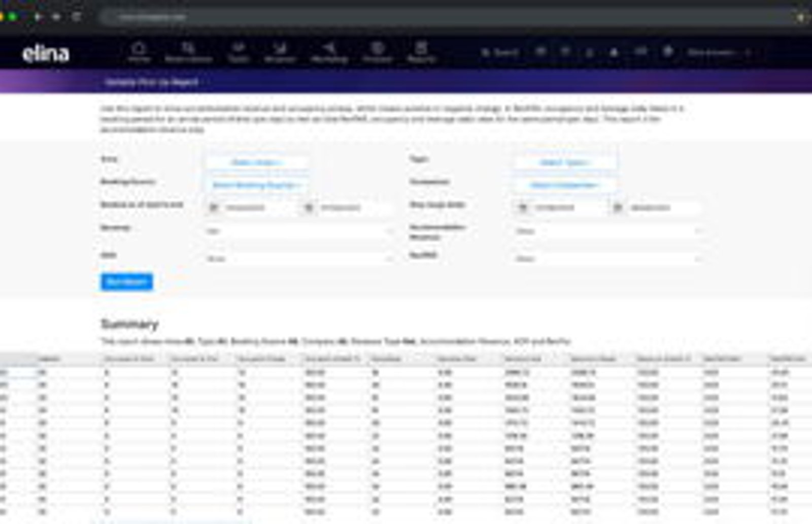Image resolution: width=812 pixels, height=524 pixels.
Task: Click the browser back arrow
Action: pos(38,17)
